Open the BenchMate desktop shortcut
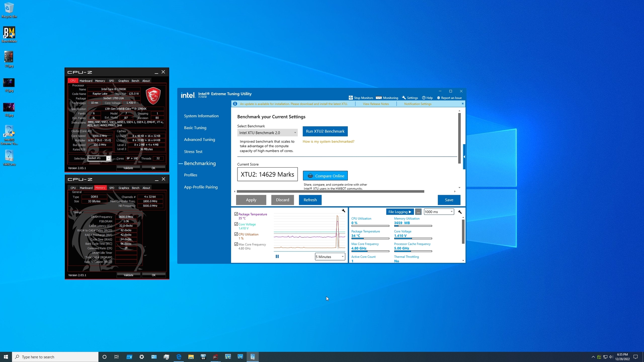The height and width of the screenshot is (362, 644). pyautogui.click(x=9, y=35)
